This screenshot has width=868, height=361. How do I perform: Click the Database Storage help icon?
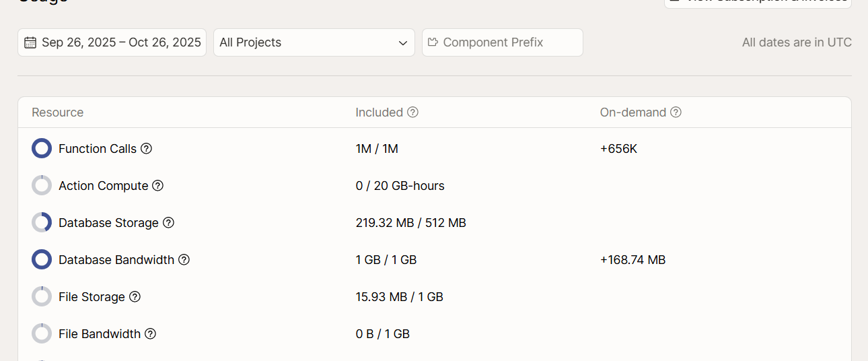(x=168, y=223)
